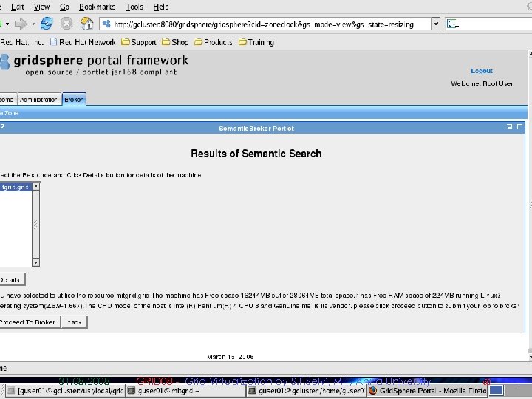Select mitgrid.grid in the resource list
Viewport: 532px width, 399px height.
(16, 187)
